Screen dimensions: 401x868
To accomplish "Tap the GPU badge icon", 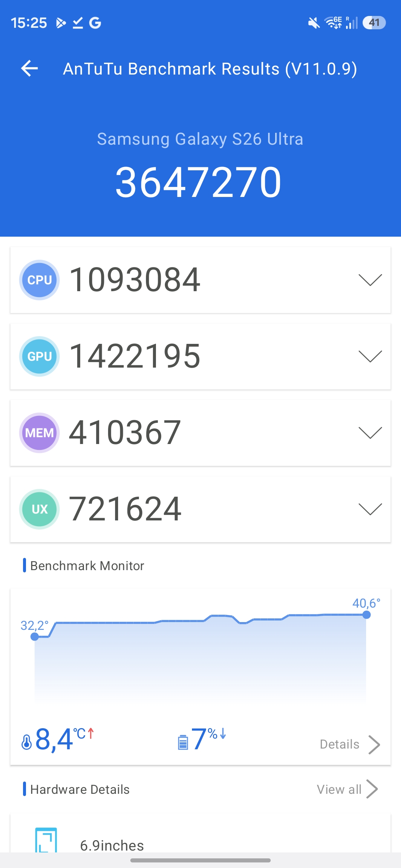I will (39, 356).
